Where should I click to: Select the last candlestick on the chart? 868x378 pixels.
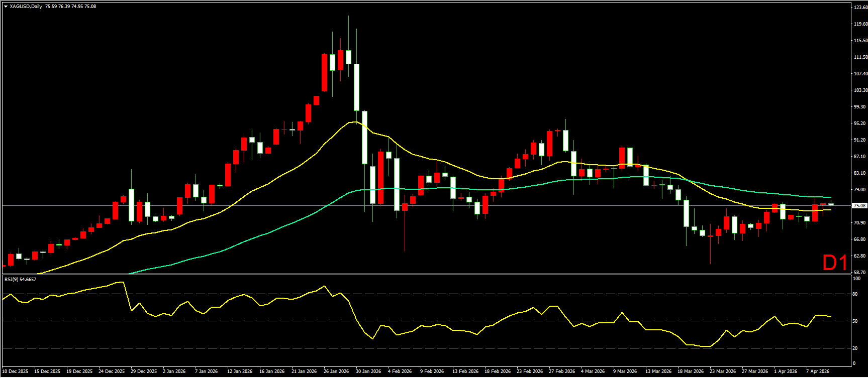831,204
